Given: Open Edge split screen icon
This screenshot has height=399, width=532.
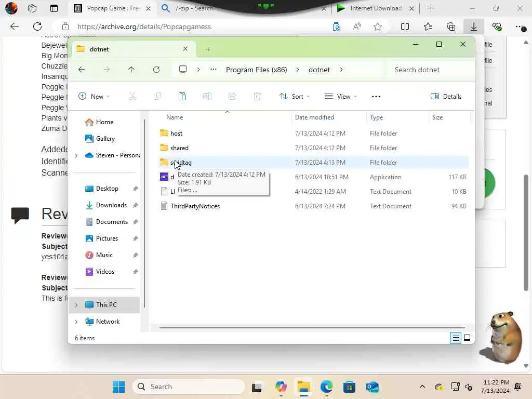Looking at the screenshot, I should 404,27.
